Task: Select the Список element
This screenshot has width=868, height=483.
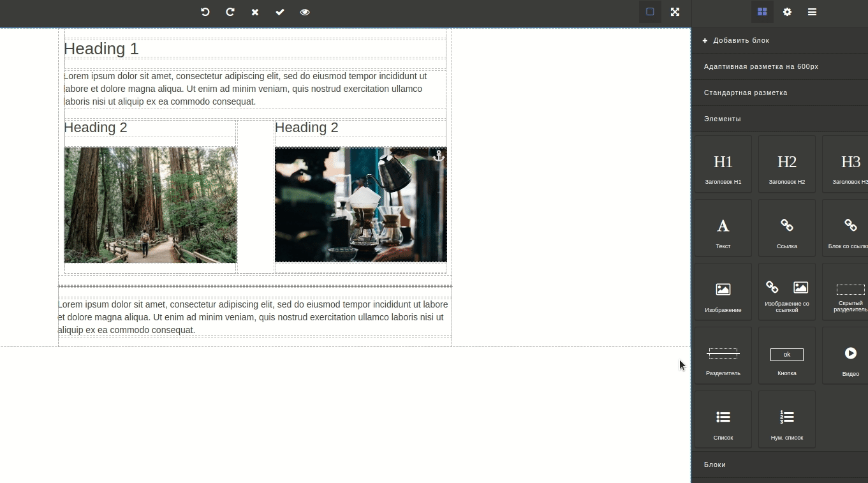Action: pyautogui.click(x=723, y=419)
